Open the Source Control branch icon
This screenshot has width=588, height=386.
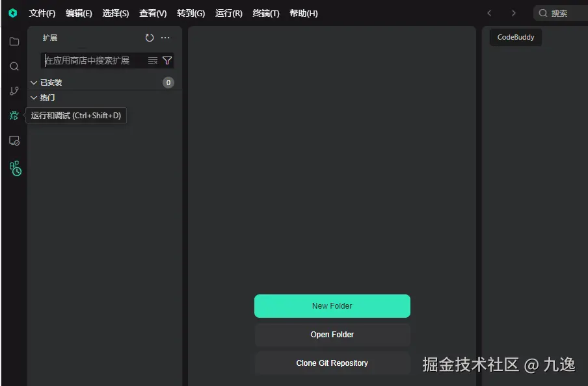click(x=14, y=91)
